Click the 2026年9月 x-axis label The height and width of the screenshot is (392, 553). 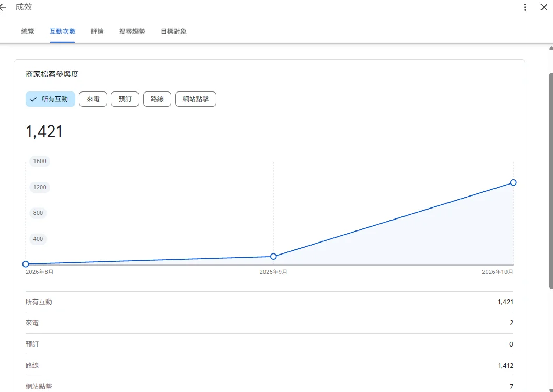pos(273,272)
